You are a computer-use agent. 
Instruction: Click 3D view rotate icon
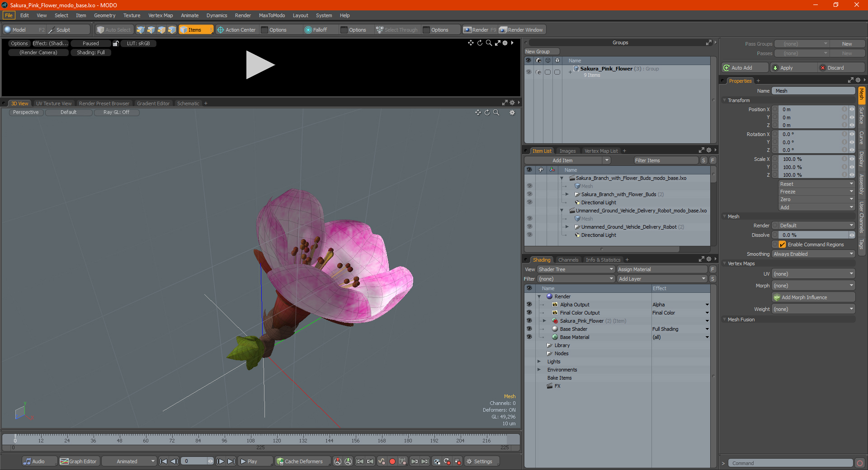[x=487, y=113]
